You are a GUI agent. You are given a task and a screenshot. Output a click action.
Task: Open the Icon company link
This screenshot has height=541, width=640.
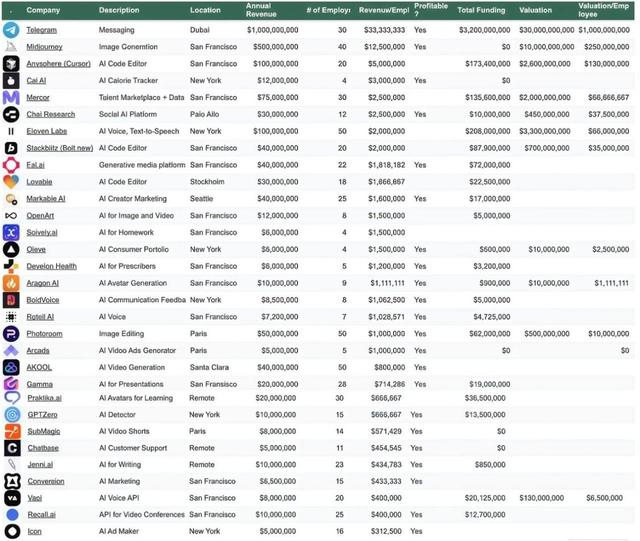tap(34, 532)
